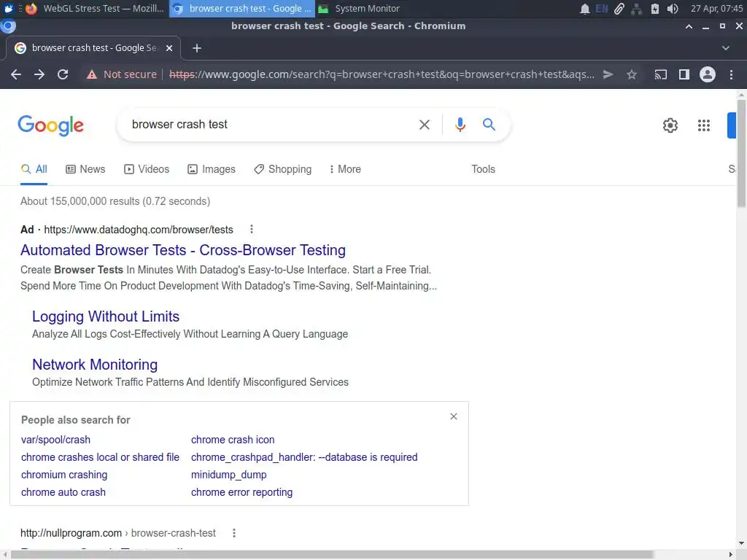The width and height of the screenshot is (747, 560).
Task: Search for var/spool/crash
Action: click(x=55, y=440)
